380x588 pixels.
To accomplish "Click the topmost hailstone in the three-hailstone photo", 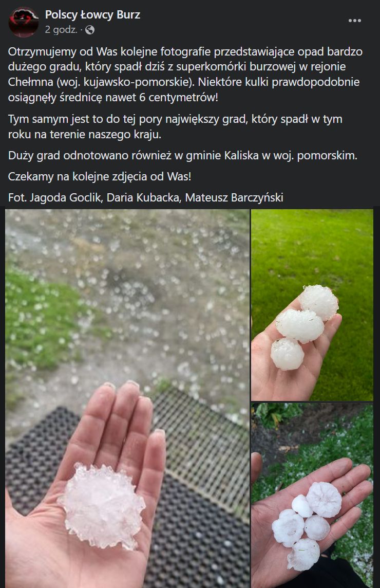I will tap(319, 302).
